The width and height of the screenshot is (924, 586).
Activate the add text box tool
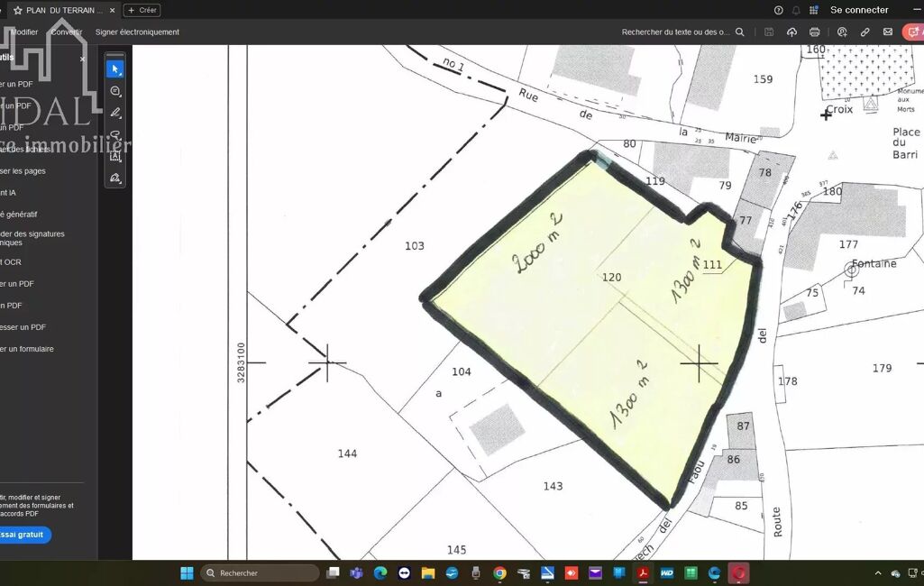pos(115,156)
